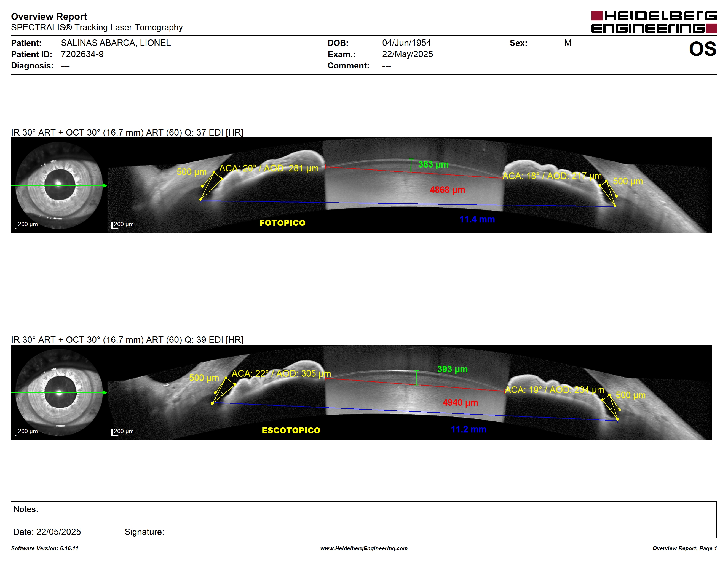Click the Diagnosis field label
Screen dimensions: 728x563
click(32, 65)
